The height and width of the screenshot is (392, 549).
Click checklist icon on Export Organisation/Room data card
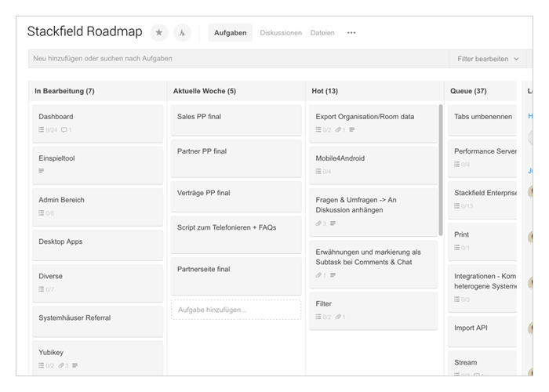[x=318, y=129]
